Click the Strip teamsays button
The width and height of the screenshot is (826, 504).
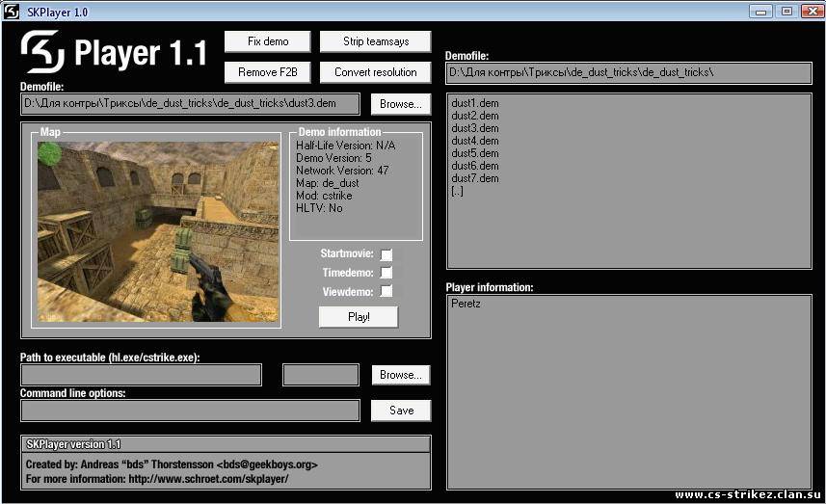point(375,41)
